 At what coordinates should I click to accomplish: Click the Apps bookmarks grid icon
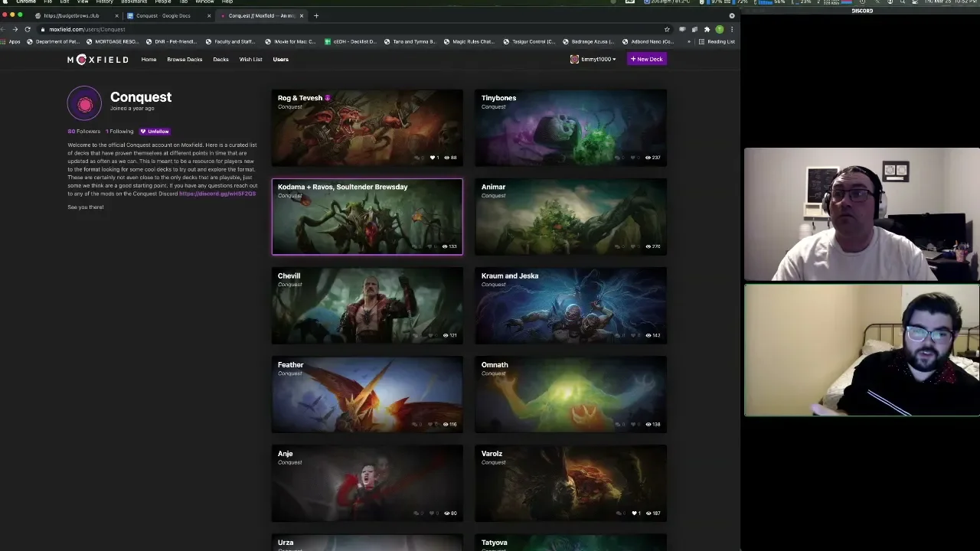[x=5, y=41]
